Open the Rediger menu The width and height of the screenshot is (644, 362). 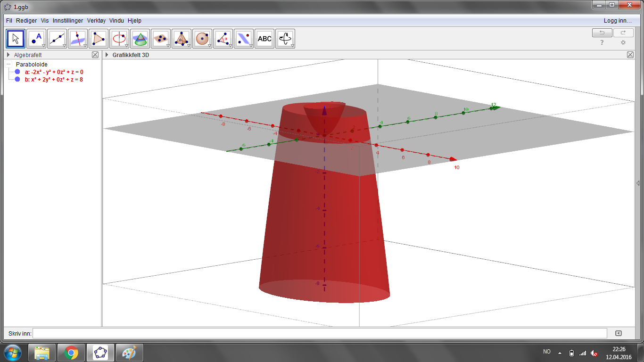26,21
